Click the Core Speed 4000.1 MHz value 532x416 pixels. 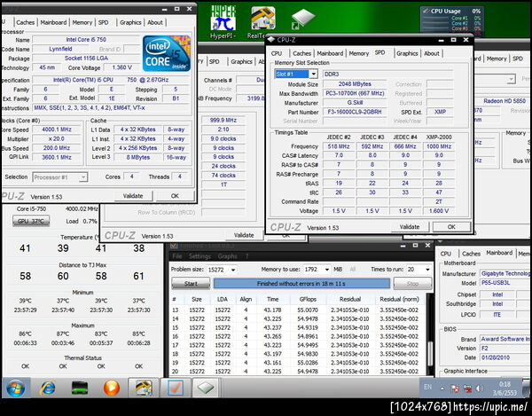57,130
